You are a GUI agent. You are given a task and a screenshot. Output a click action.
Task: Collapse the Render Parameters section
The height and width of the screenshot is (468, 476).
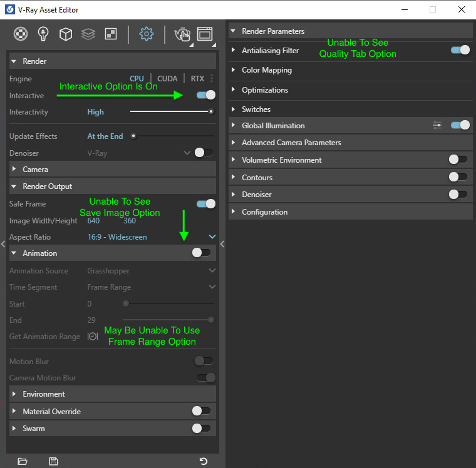351,31
